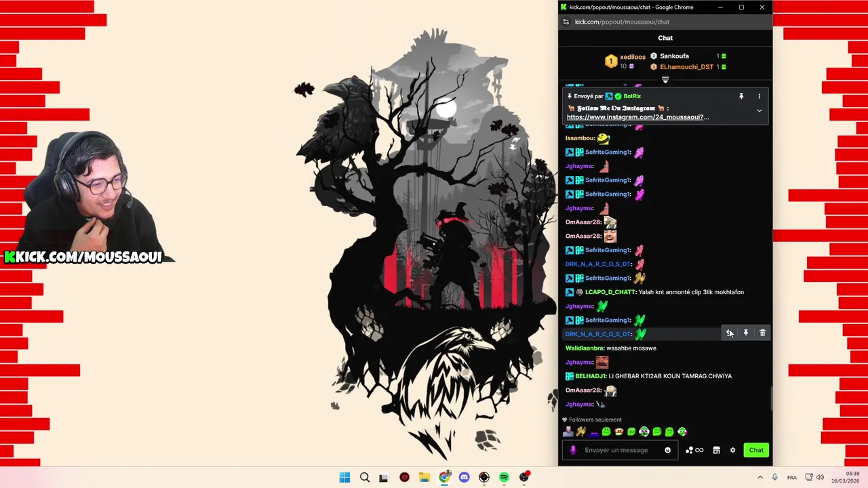Open Task View on taskbar
Screen dimensions: 868x488
pos(384,477)
